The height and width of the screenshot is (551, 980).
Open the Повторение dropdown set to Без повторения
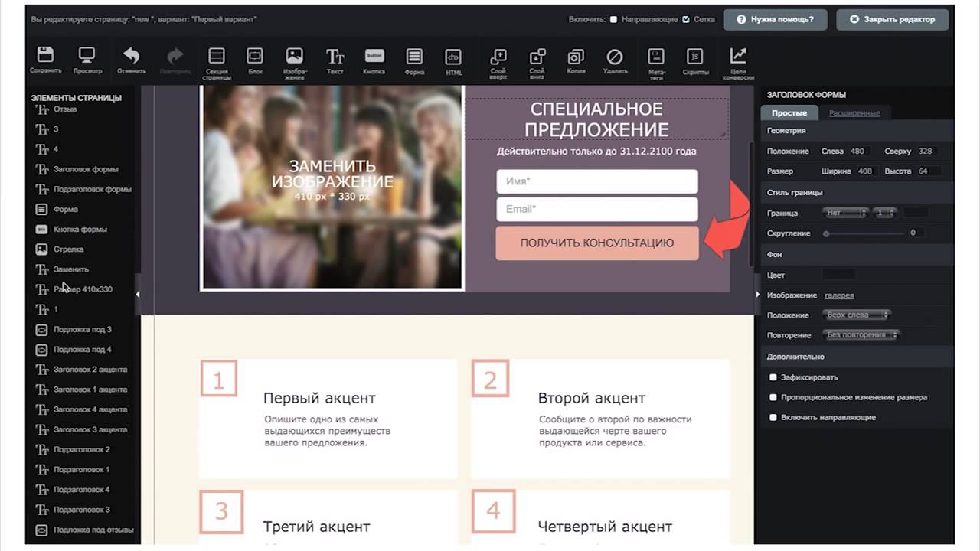(861, 334)
